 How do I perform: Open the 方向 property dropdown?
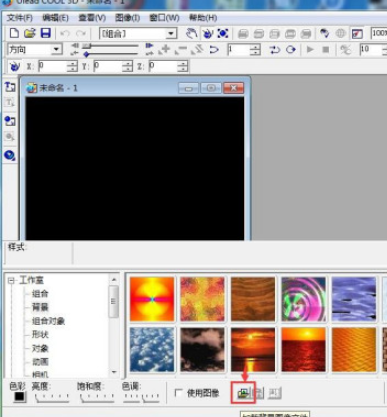click(57, 50)
